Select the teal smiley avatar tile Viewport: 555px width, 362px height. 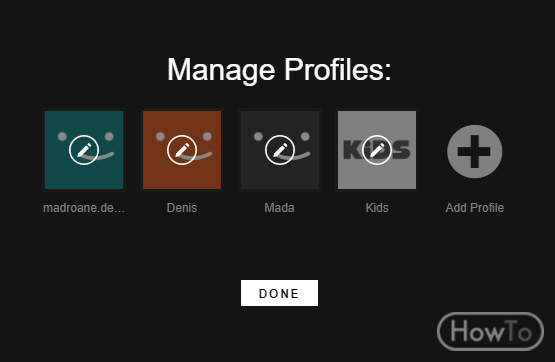[x=84, y=150]
